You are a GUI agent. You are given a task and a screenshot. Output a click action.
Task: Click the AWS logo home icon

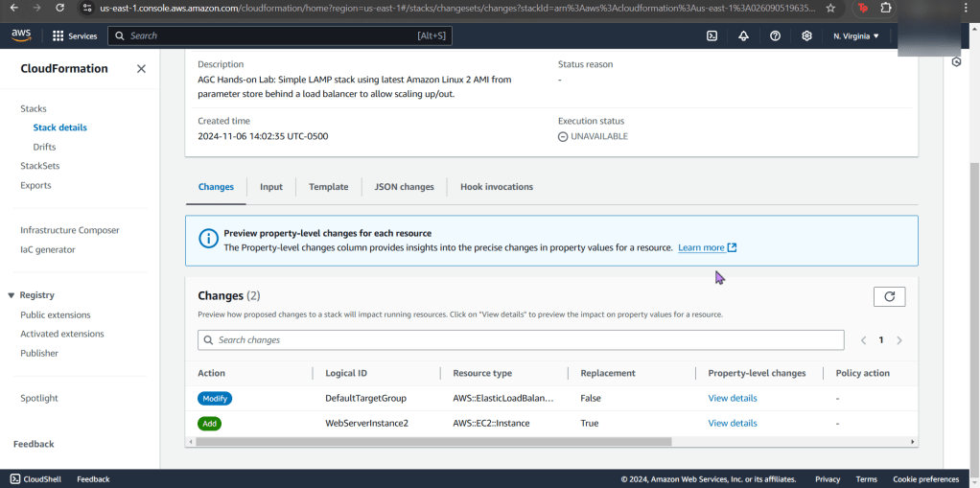21,35
